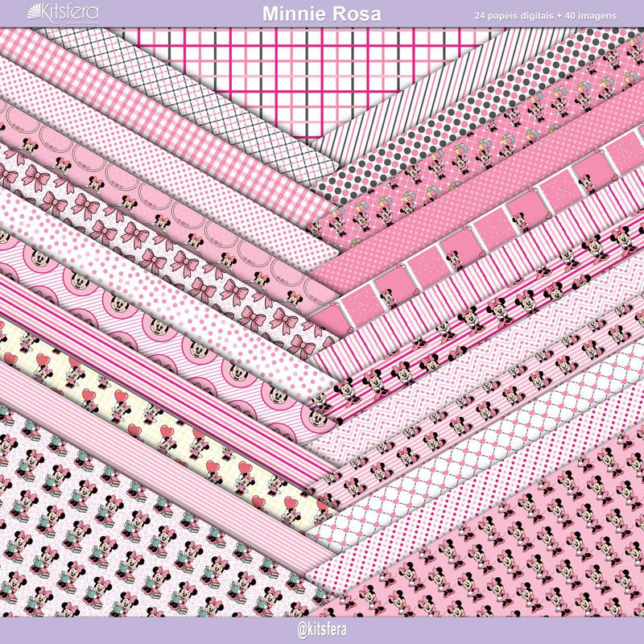Click the Minnie Rosa title text
The width and height of the screenshot is (644, 644).
[x=321, y=14]
